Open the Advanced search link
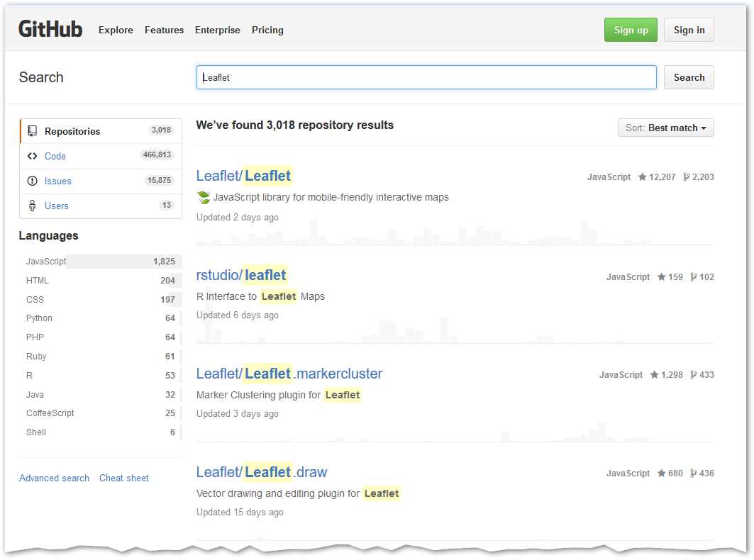This screenshot has width=754, height=560. coord(54,478)
